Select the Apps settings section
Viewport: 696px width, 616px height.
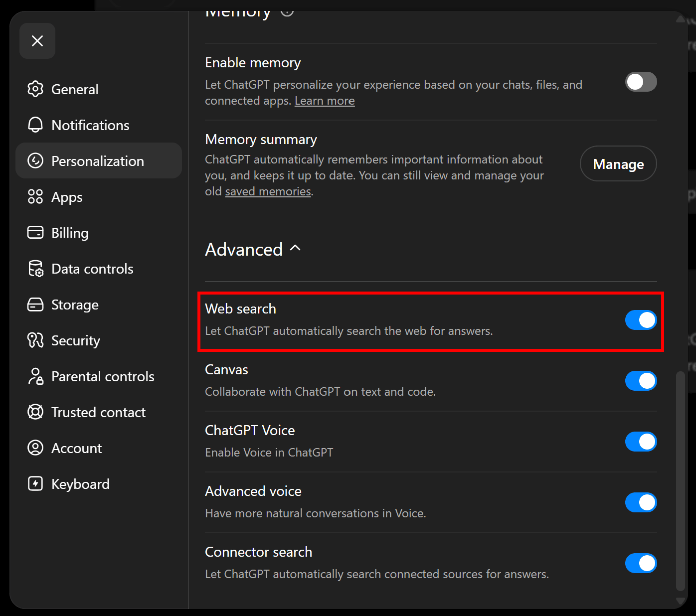point(99,196)
